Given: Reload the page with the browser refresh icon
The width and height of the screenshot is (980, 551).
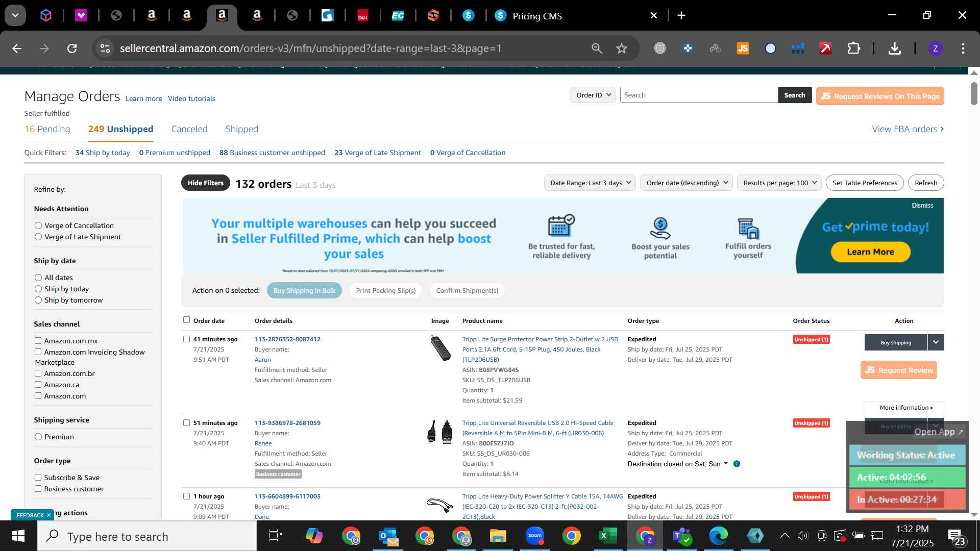Looking at the screenshot, I should [x=72, y=48].
